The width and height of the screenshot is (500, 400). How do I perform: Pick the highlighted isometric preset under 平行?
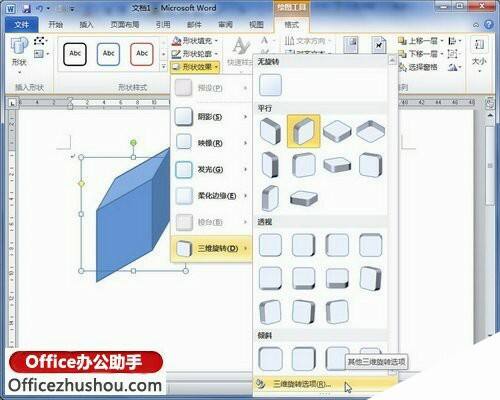tap(304, 131)
